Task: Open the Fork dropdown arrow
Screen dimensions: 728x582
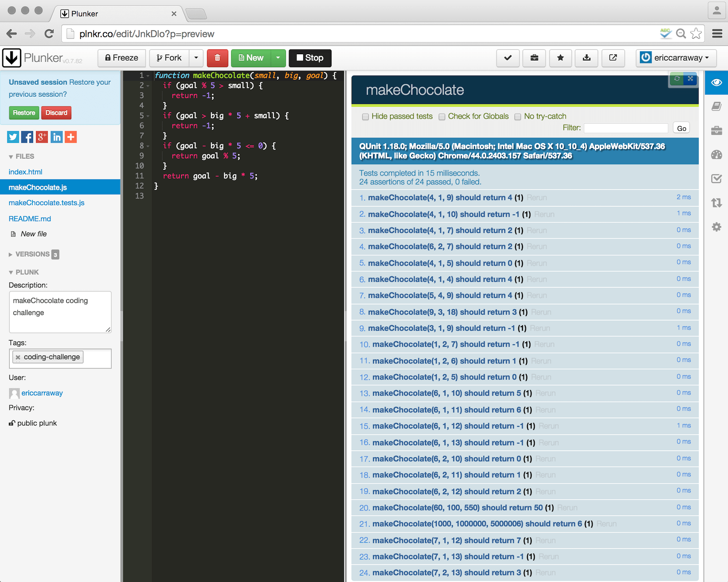Action: click(x=196, y=58)
